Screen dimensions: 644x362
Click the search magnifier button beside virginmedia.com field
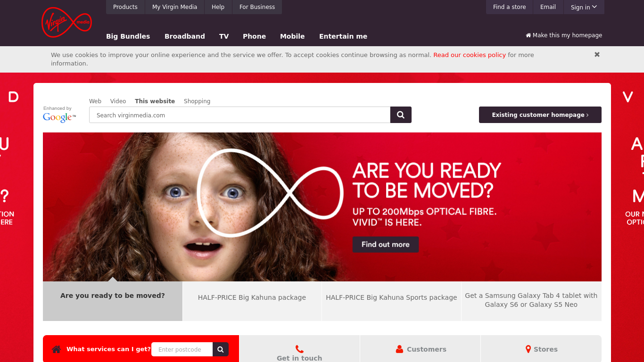click(x=401, y=115)
